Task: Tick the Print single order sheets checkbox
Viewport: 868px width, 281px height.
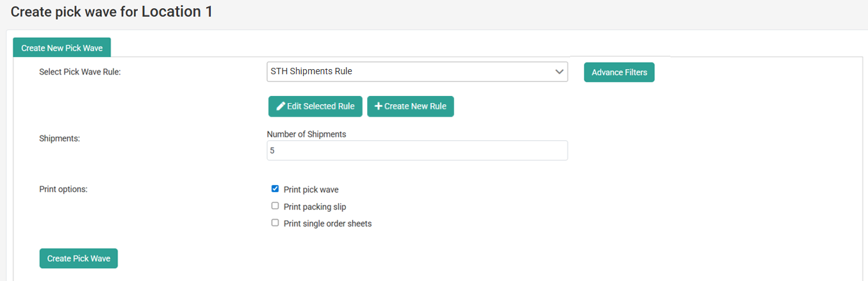Action: [x=275, y=223]
